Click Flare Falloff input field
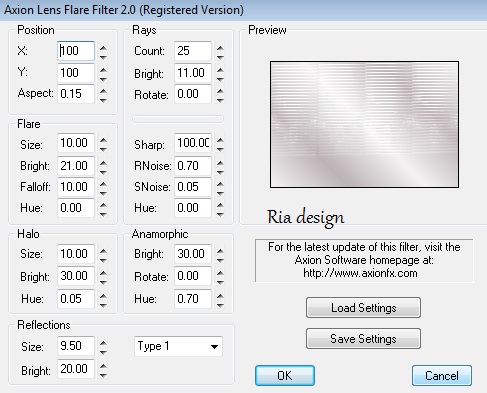487x393 pixels. point(76,187)
